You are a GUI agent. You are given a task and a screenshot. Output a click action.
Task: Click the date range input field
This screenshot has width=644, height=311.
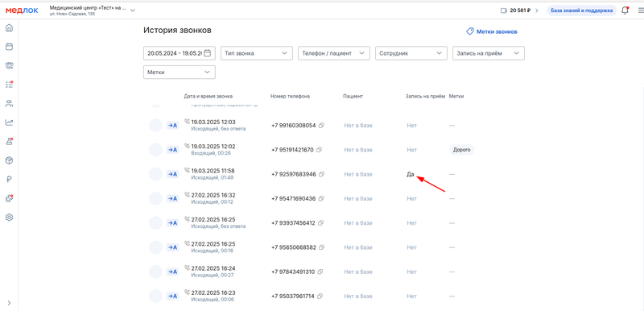coord(180,53)
